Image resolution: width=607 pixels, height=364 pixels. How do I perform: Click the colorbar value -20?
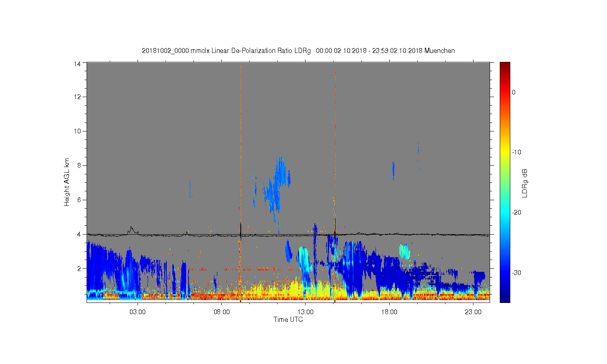coord(516,213)
